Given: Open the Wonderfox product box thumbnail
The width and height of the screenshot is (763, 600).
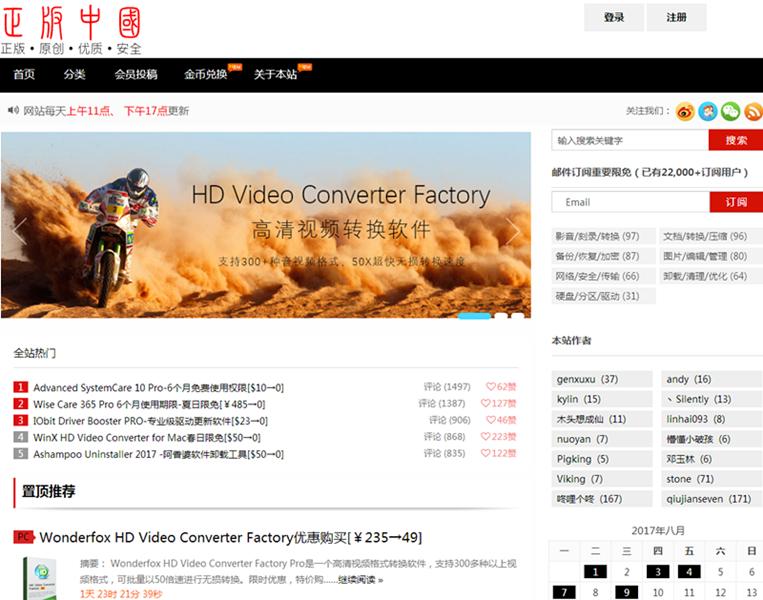Looking at the screenshot, I should (x=39, y=579).
